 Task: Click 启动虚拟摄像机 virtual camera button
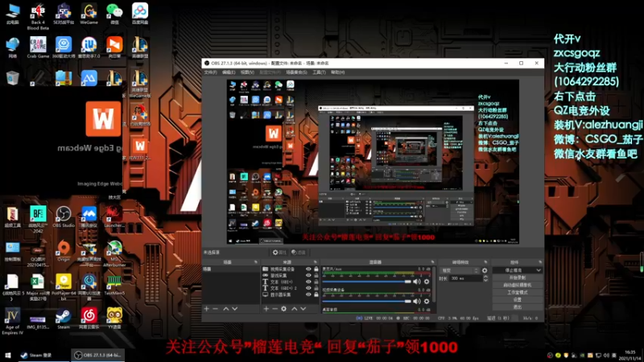[517, 285]
